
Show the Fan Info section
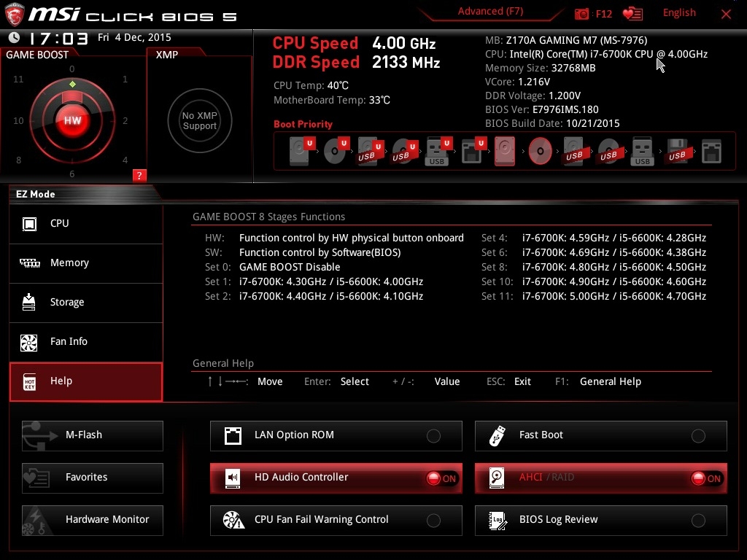coord(86,342)
